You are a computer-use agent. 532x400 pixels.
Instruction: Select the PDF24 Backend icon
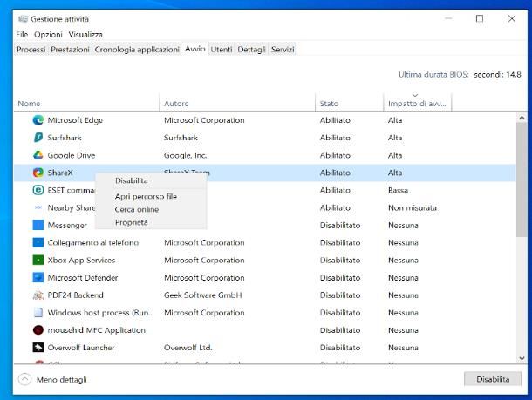coord(38,295)
